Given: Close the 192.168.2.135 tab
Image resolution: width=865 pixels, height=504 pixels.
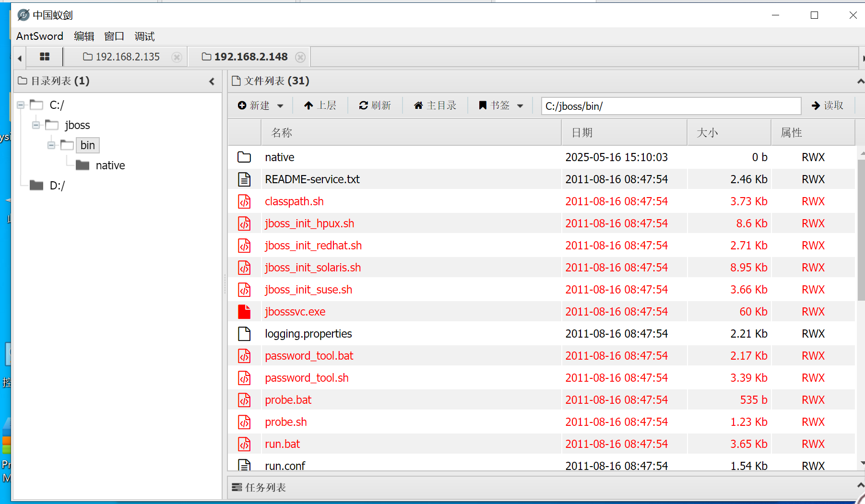Looking at the screenshot, I should tap(177, 57).
